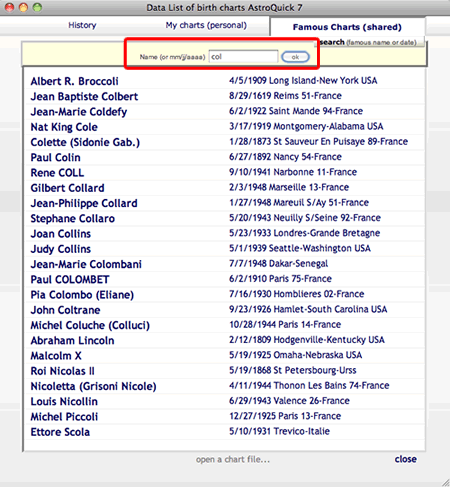Zoom the window with green button
Screen dimensions: 450x487
point(37,7)
